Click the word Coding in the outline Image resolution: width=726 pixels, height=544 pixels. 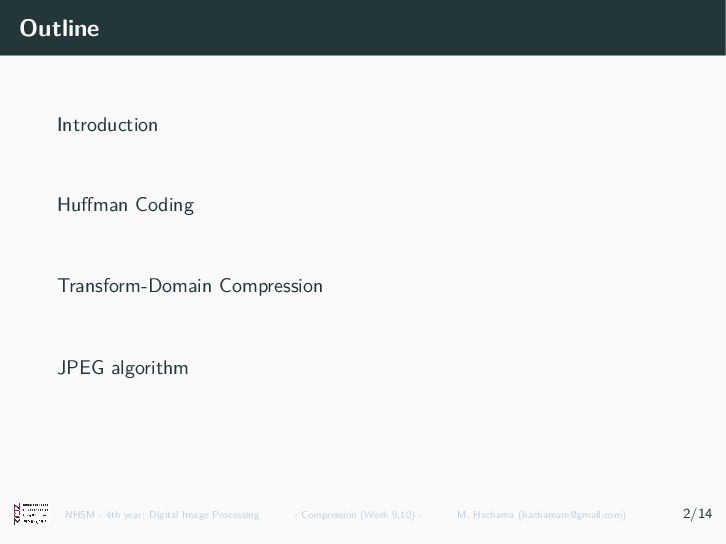tap(164, 206)
